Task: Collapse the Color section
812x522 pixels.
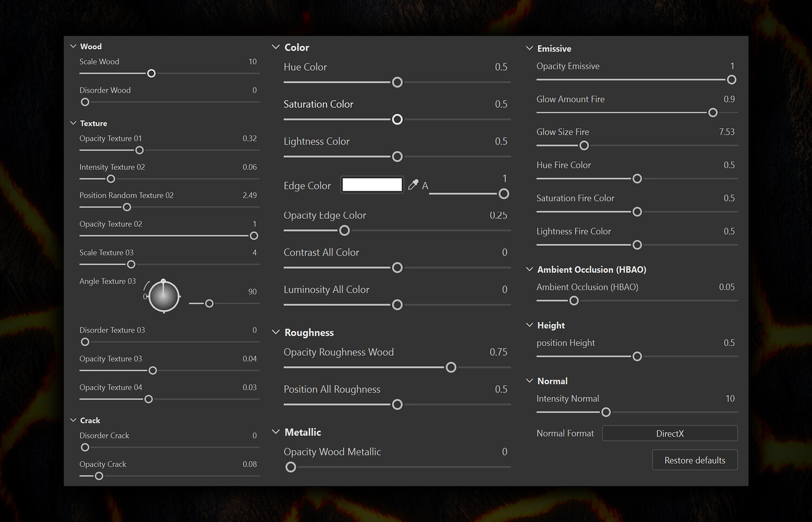Action: (276, 48)
